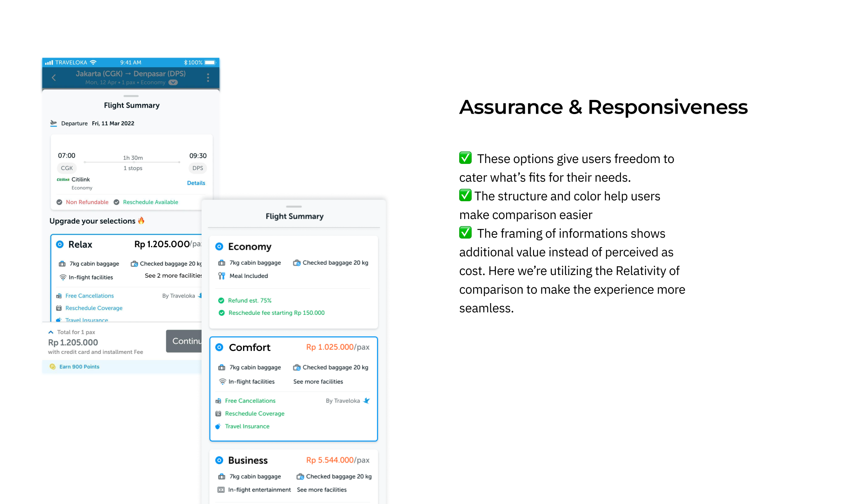
Task: Open the flight Details link
Action: 196,183
